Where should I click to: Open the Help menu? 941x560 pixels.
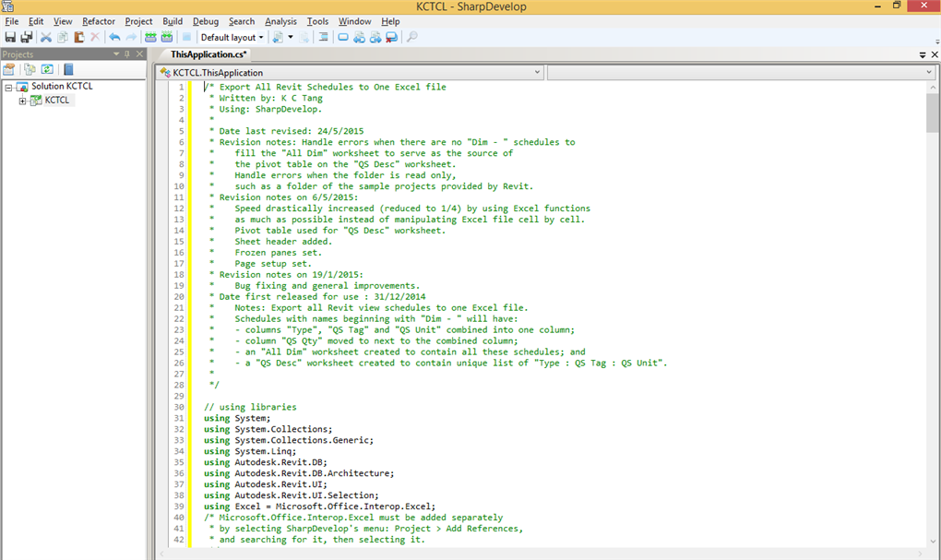click(390, 21)
